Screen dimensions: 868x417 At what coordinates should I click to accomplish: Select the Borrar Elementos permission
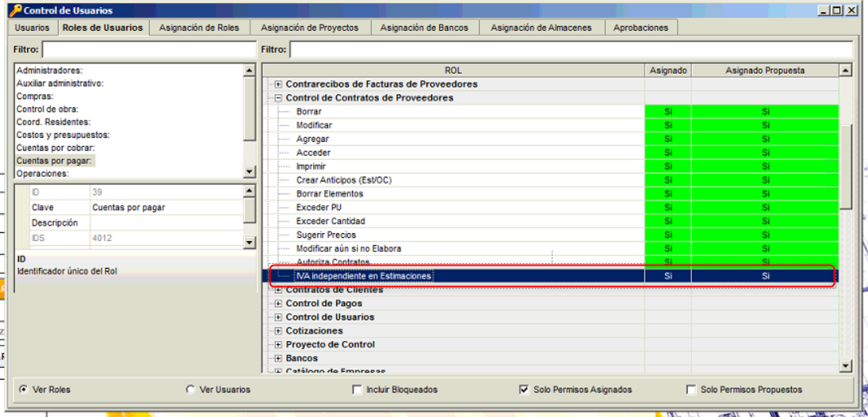coord(550,193)
